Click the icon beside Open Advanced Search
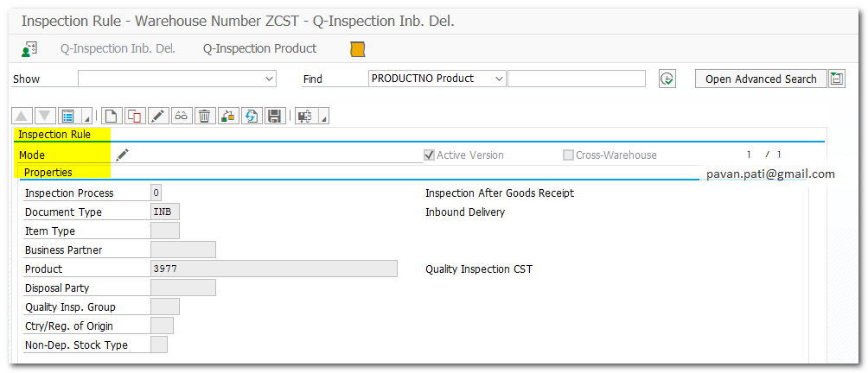The width and height of the screenshot is (868, 373). click(x=837, y=79)
